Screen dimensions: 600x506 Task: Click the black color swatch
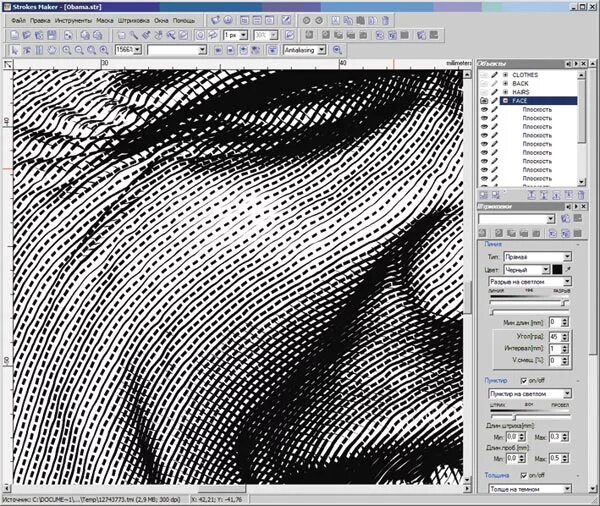(x=557, y=269)
